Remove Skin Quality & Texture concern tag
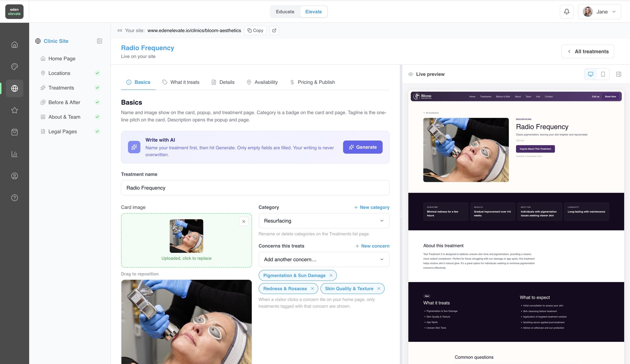630x364 pixels. tap(379, 288)
